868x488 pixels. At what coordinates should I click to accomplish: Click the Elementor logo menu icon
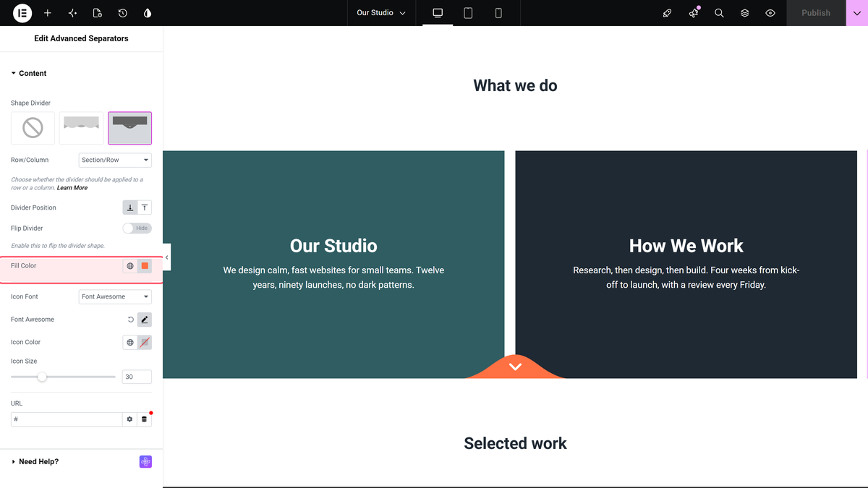point(22,13)
